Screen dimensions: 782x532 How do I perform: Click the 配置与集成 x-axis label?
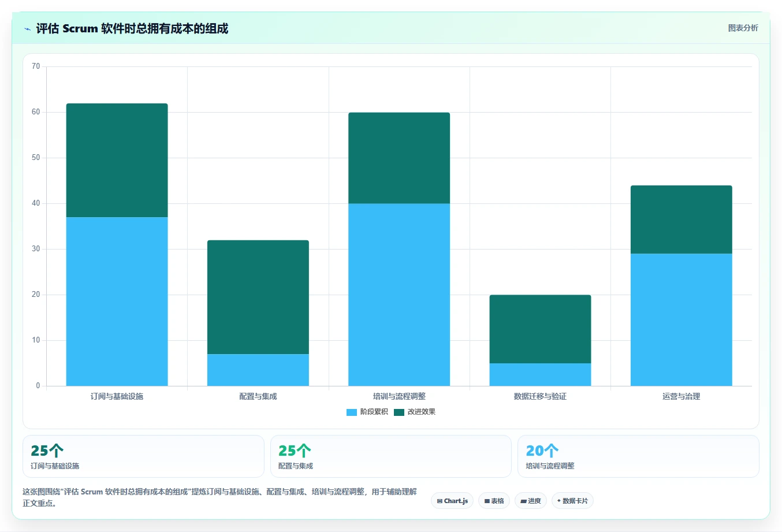click(258, 396)
